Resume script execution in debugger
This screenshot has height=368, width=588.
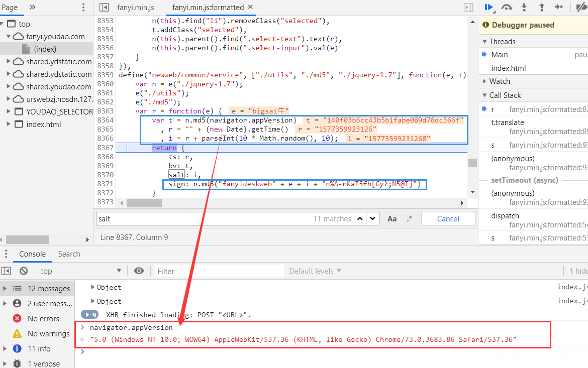(488, 7)
